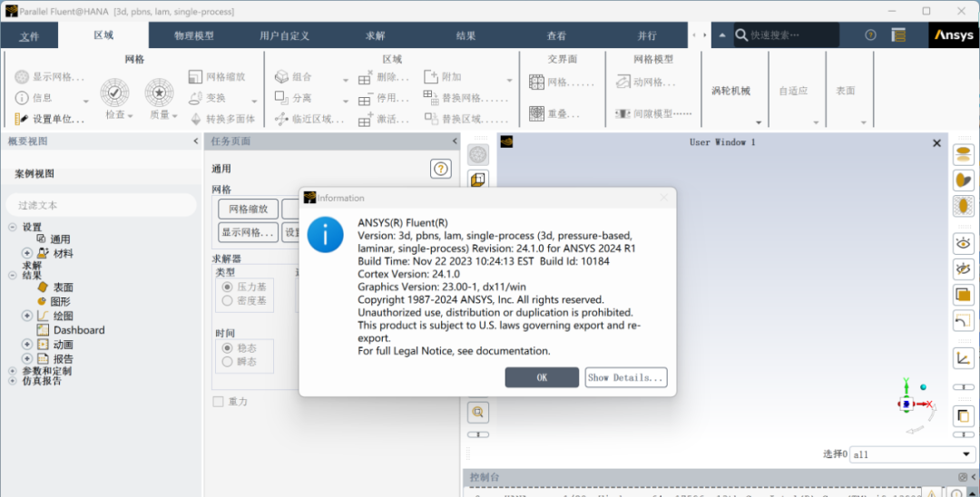The width and height of the screenshot is (980, 497).
Task: Click the Gap Model (间隙模型) icon
Action: (623, 113)
